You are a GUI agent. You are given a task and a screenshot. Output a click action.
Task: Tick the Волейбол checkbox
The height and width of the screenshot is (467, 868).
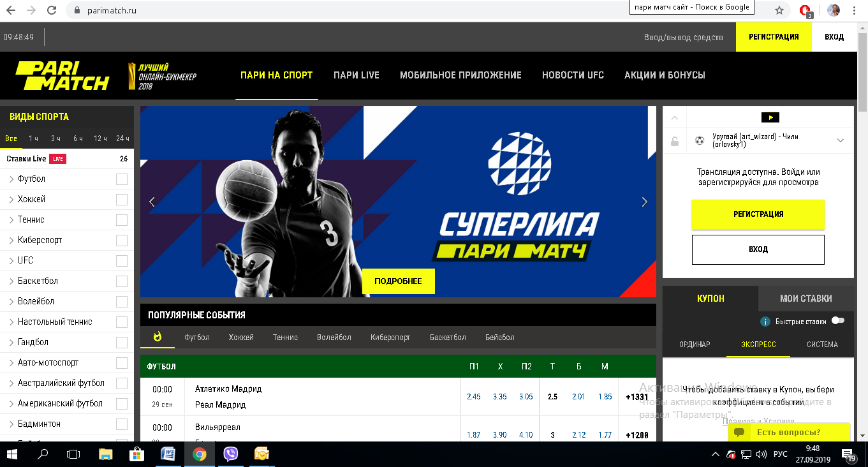(122, 302)
